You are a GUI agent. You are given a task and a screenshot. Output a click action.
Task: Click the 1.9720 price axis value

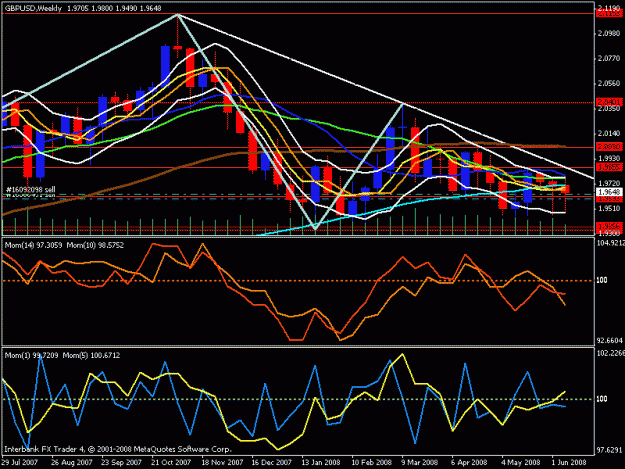click(609, 183)
